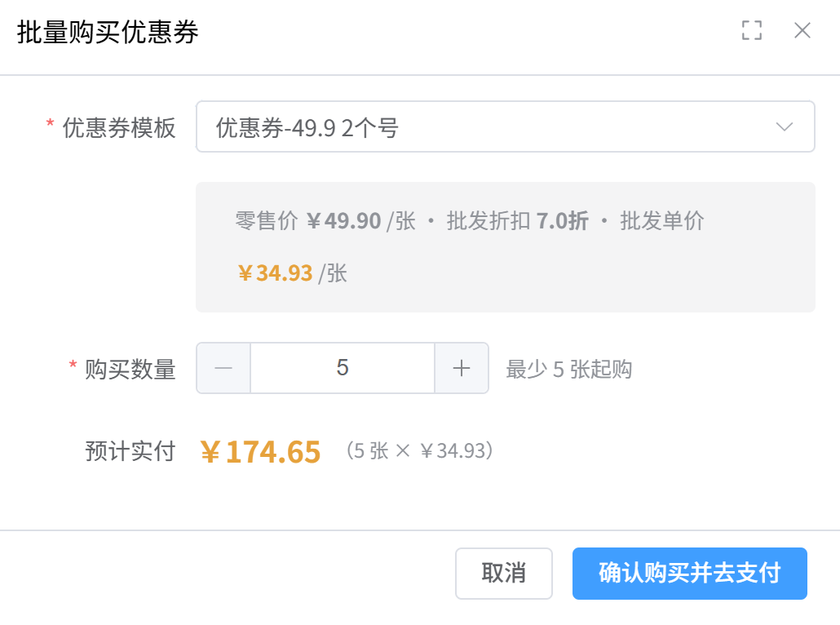Select the total amount ¥174.65
840x625 pixels.
(260, 451)
